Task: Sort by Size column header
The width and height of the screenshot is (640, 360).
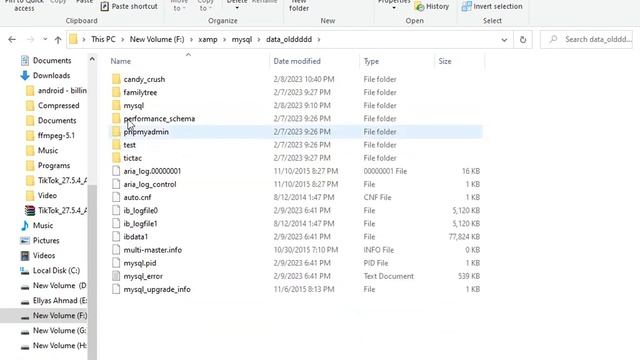Action: tap(444, 61)
